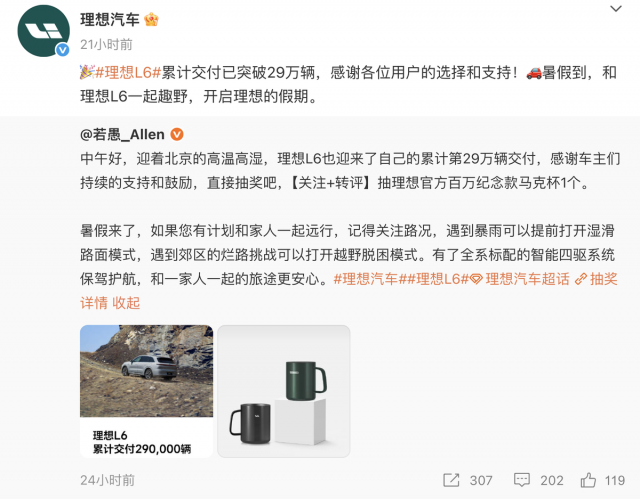Viewport: 640px width, 499px height.
Task: Click the 理想汽车 account name
Action: [110, 20]
